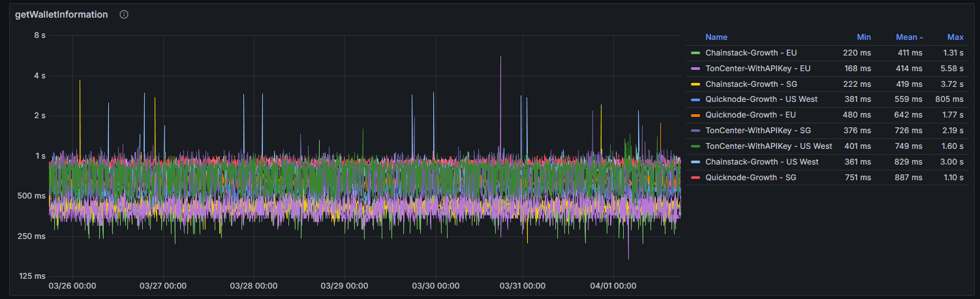Click the Mean column sort arrow
This screenshot has width=980, height=299.
[921, 38]
